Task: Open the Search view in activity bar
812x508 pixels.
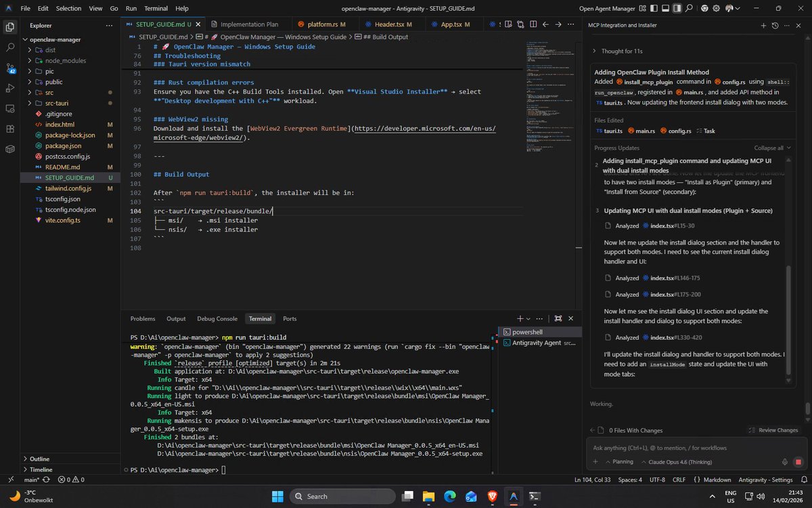Action: pyautogui.click(x=10, y=48)
